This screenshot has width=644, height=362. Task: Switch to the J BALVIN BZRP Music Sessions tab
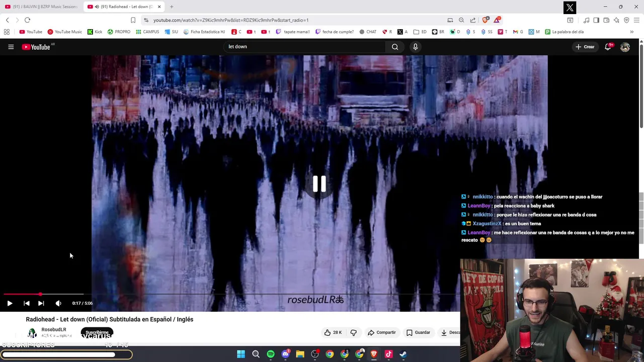[x=41, y=7]
